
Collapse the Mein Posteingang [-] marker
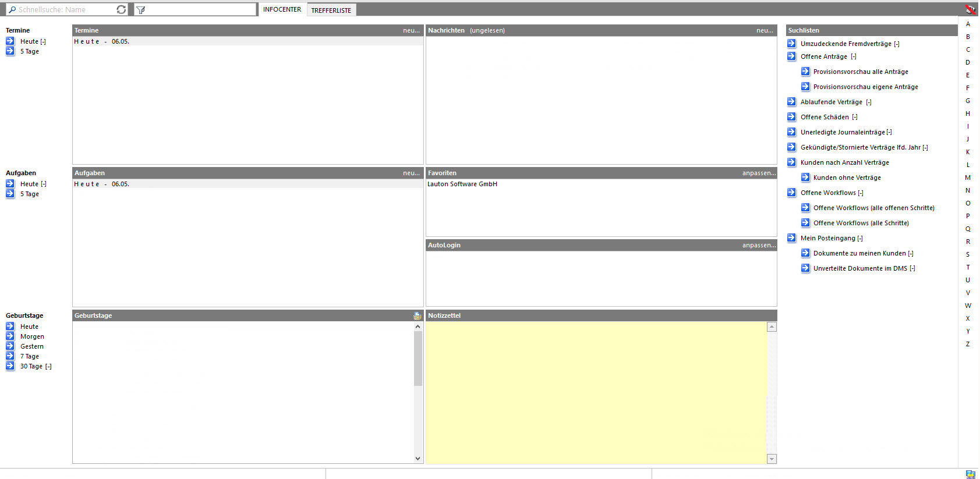(860, 239)
